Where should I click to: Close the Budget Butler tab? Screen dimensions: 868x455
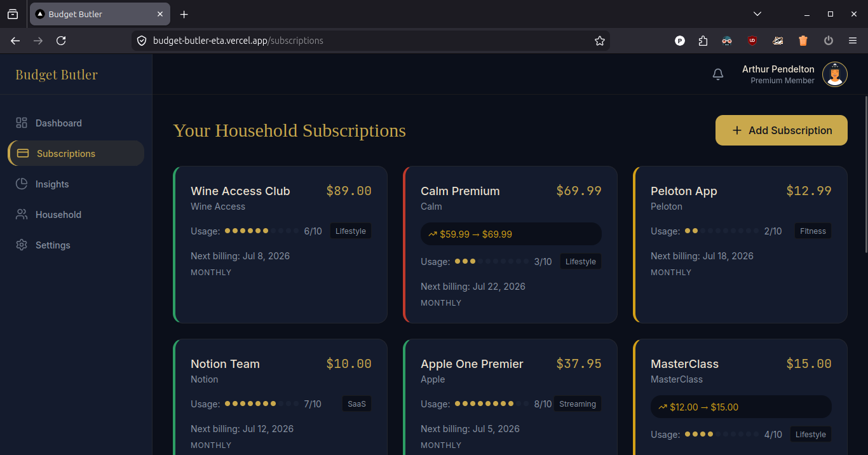point(160,14)
